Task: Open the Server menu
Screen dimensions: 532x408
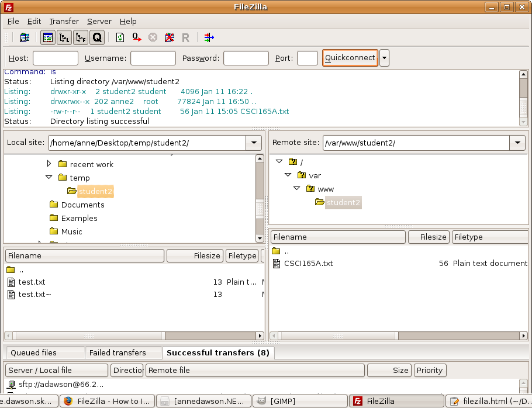Action: point(99,22)
